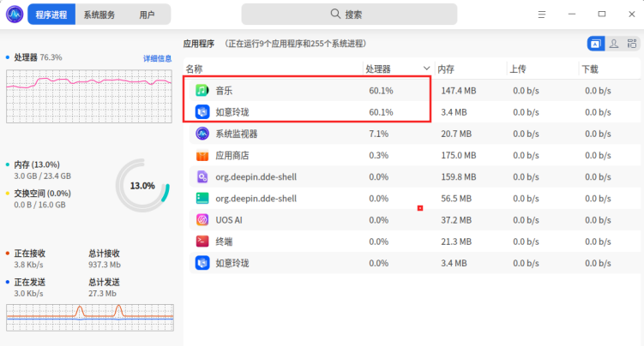This screenshot has height=346, width=644.
Task: Select 如意玲珑 icon at 0.0% CPU
Action: pyautogui.click(x=202, y=263)
